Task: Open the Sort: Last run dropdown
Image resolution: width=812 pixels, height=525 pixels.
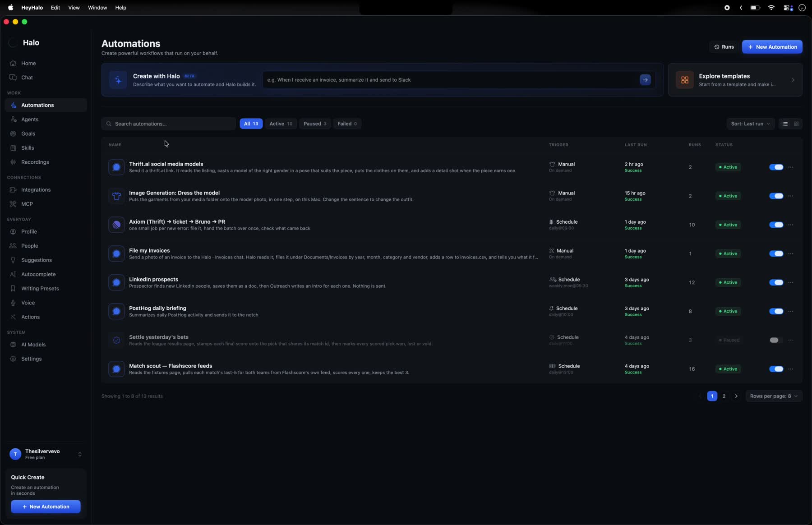Action: pos(750,124)
